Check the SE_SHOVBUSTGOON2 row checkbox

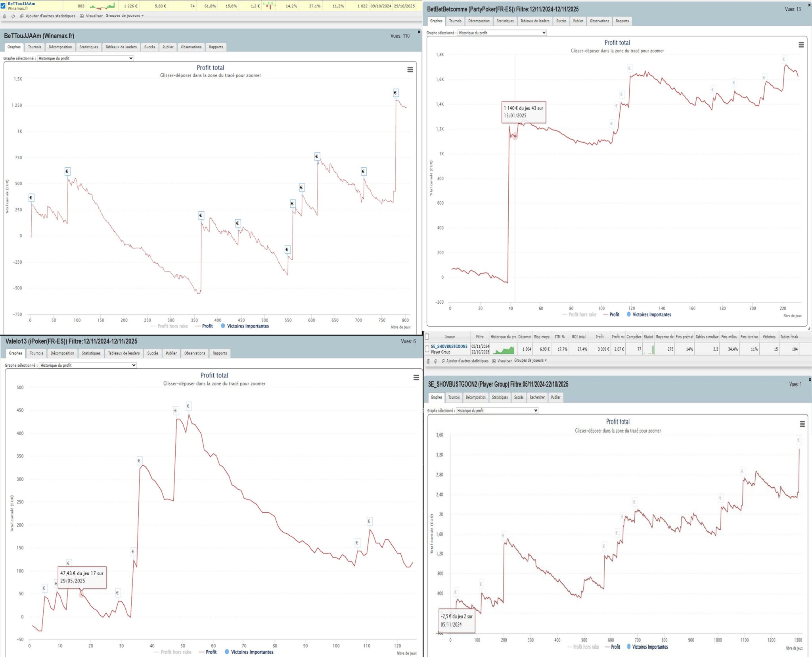pyautogui.click(x=427, y=349)
